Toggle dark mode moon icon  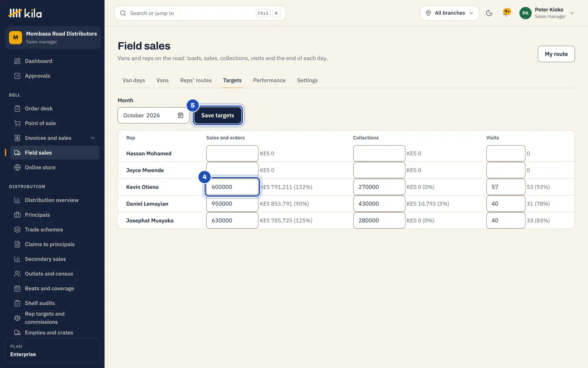pyautogui.click(x=489, y=13)
